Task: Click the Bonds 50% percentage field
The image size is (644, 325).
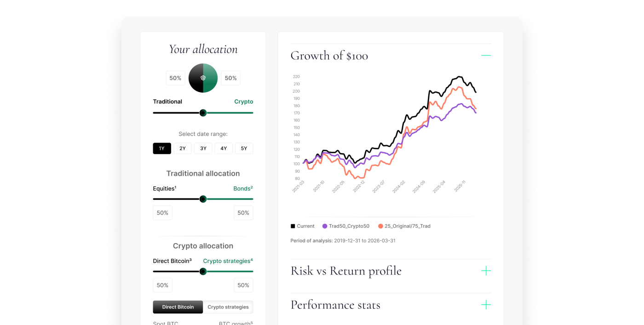Action: coord(243,213)
